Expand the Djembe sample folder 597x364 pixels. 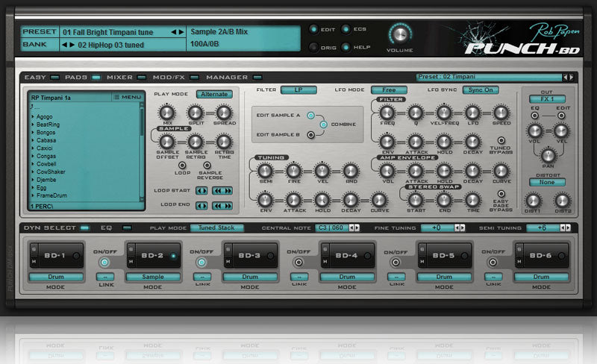[33, 180]
